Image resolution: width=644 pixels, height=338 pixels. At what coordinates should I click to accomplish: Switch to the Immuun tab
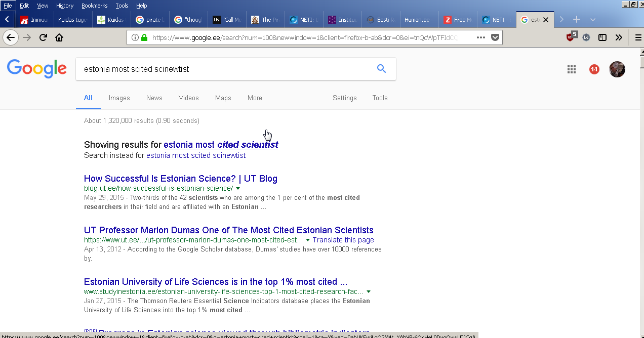pyautogui.click(x=34, y=20)
